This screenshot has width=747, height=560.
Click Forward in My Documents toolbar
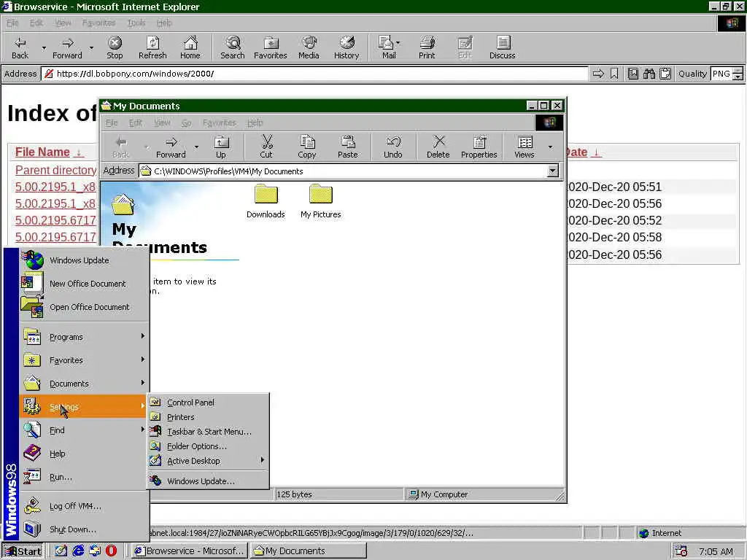[x=171, y=147]
